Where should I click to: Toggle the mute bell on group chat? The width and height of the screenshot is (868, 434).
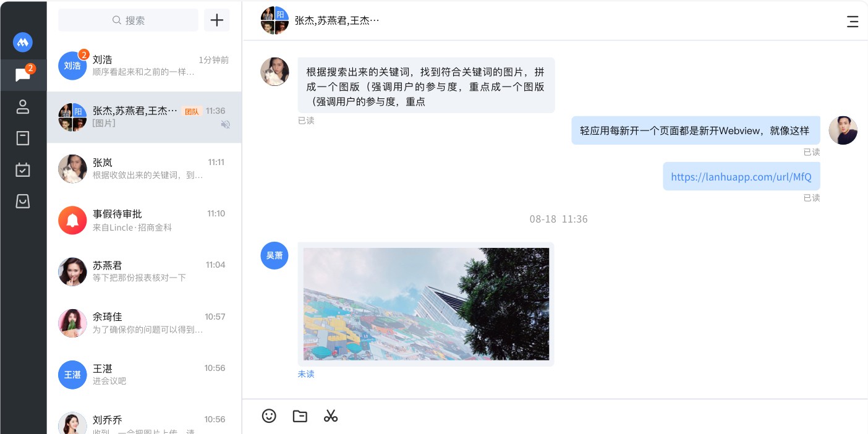pos(226,124)
